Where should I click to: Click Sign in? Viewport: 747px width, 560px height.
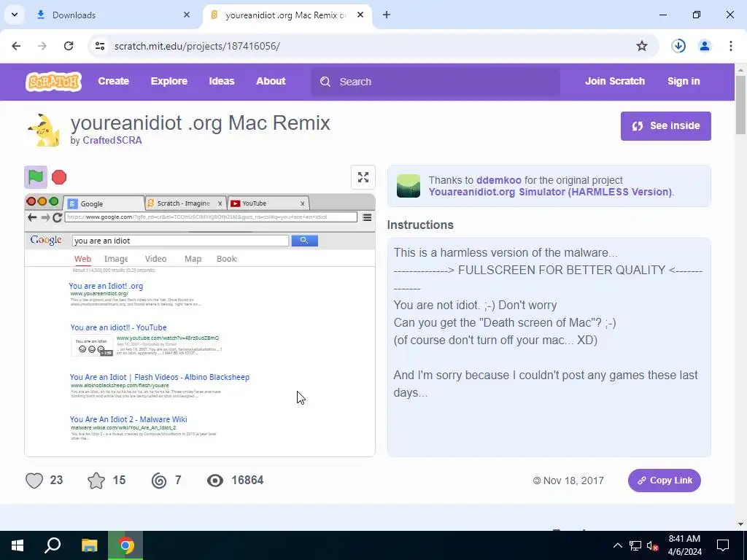(684, 82)
